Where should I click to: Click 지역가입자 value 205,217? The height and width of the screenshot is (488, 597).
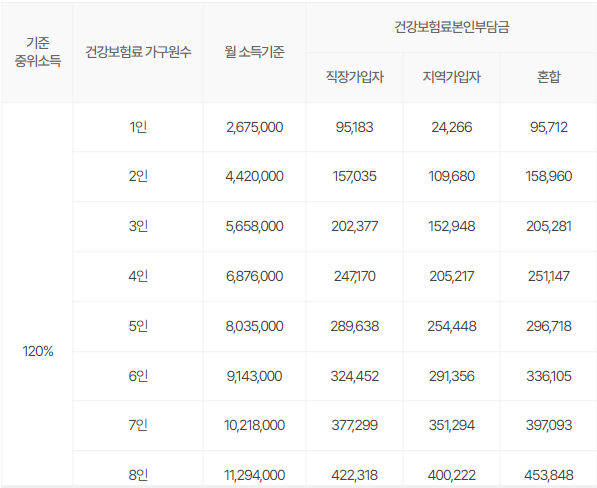pos(452,276)
